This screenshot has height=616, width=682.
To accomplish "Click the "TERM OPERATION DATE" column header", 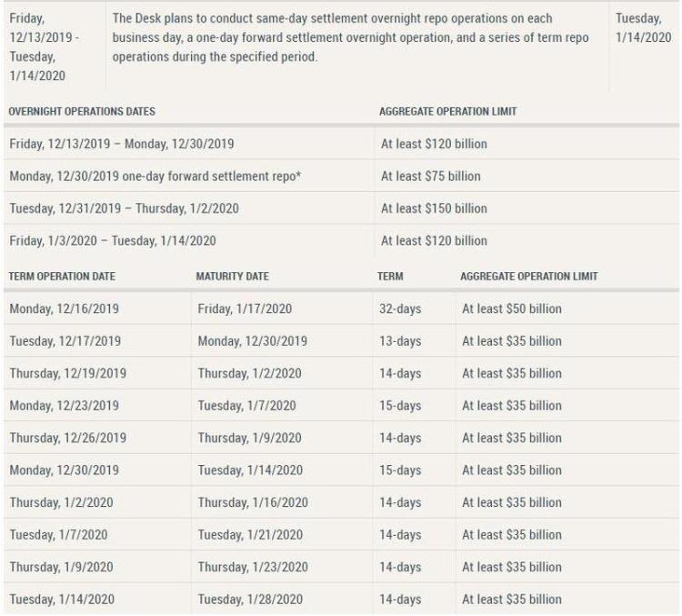I will pyautogui.click(x=62, y=276).
